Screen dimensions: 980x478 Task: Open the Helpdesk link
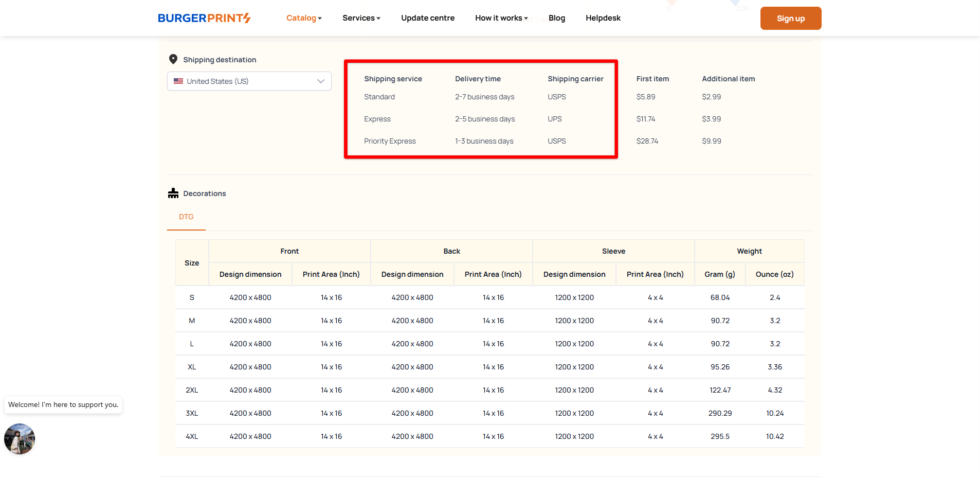click(603, 18)
